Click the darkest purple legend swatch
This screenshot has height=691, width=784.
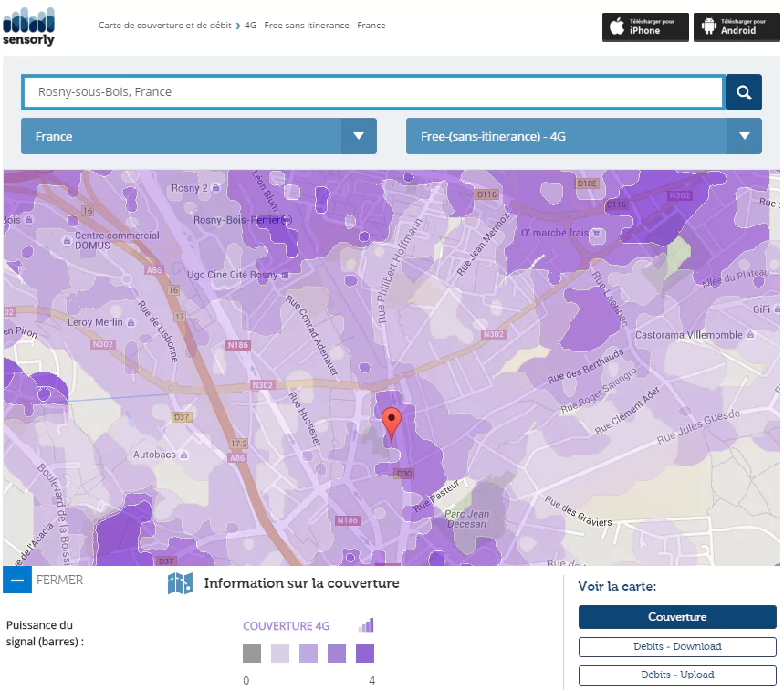(365, 654)
